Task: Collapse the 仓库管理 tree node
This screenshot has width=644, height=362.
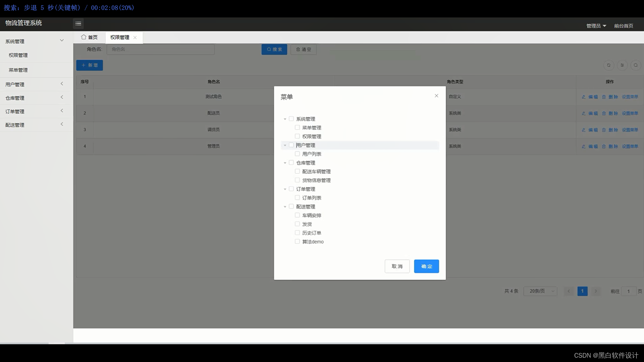Action: point(285,163)
